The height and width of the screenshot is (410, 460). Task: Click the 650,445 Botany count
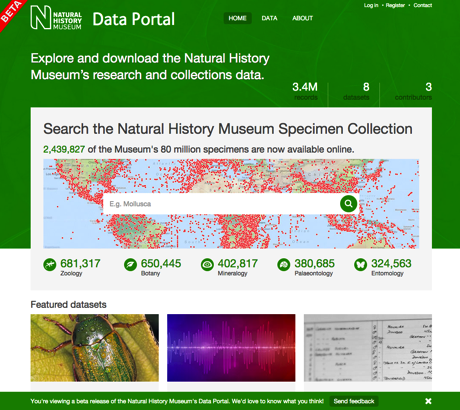[161, 263]
